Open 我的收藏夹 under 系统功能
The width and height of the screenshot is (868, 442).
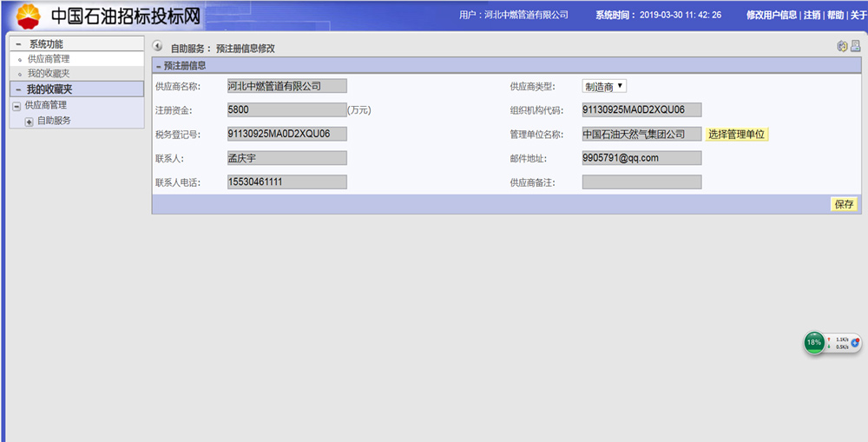48,74
